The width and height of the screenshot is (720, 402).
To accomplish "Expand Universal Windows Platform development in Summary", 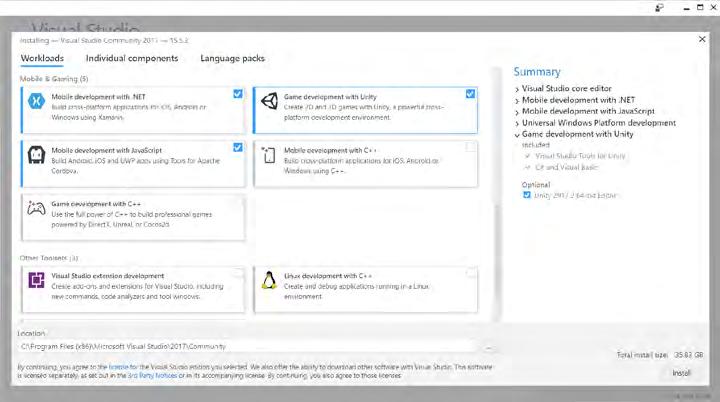I will point(517,124).
